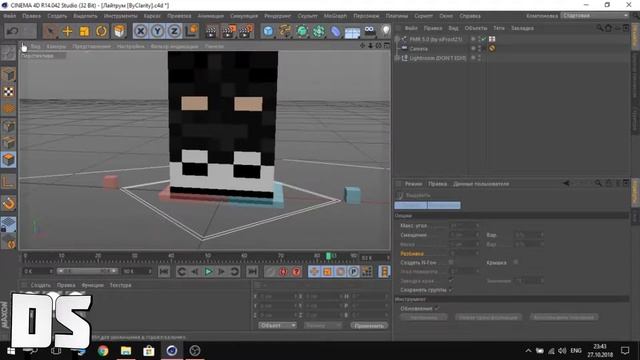Add a Cube primitive object
Screen dimensions: 640x360
coord(268,31)
